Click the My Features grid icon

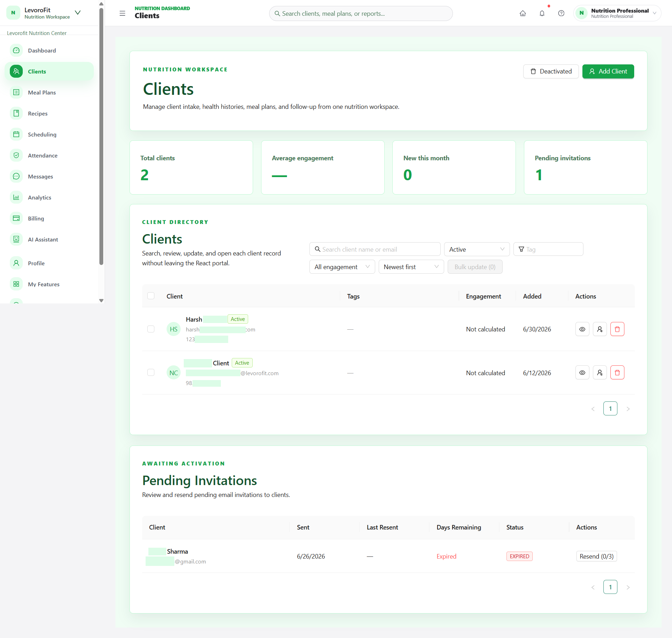pos(16,284)
